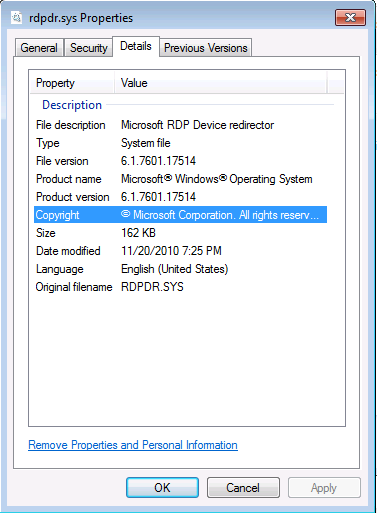Select the Size property label
The width and height of the screenshot is (377, 513).
46,233
